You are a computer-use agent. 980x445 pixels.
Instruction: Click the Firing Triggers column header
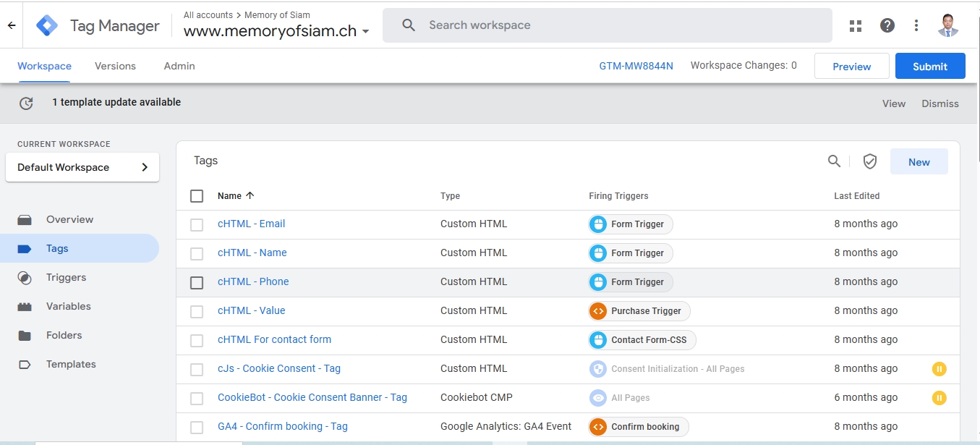(x=618, y=196)
